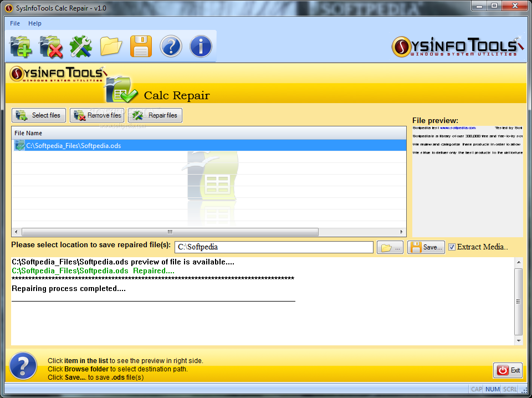Image resolution: width=532 pixels, height=398 pixels.
Task: Click the file list scroll right arrow
Action: coord(402,232)
